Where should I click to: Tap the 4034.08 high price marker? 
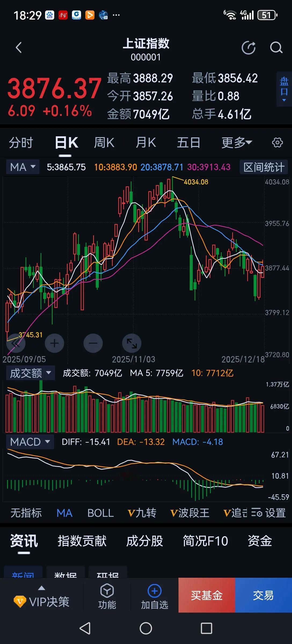[196, 182]
